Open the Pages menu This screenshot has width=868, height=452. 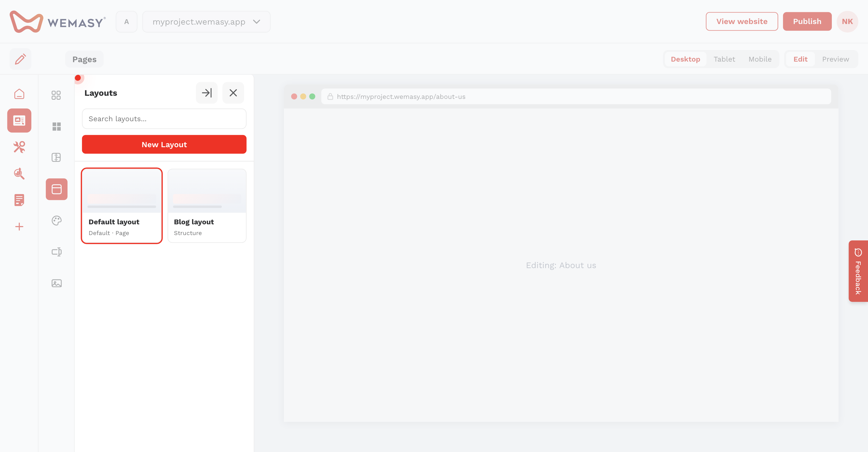(x=84, y=59)
